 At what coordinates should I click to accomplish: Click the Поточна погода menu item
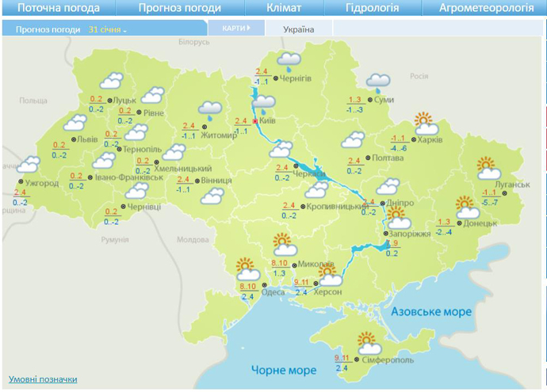[x=59, y=9]
